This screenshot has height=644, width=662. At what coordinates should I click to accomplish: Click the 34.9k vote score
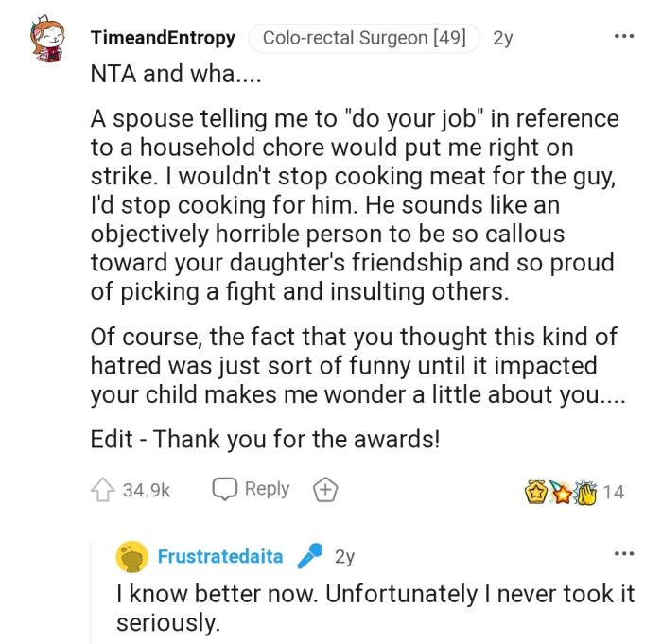tap(147, 490)
